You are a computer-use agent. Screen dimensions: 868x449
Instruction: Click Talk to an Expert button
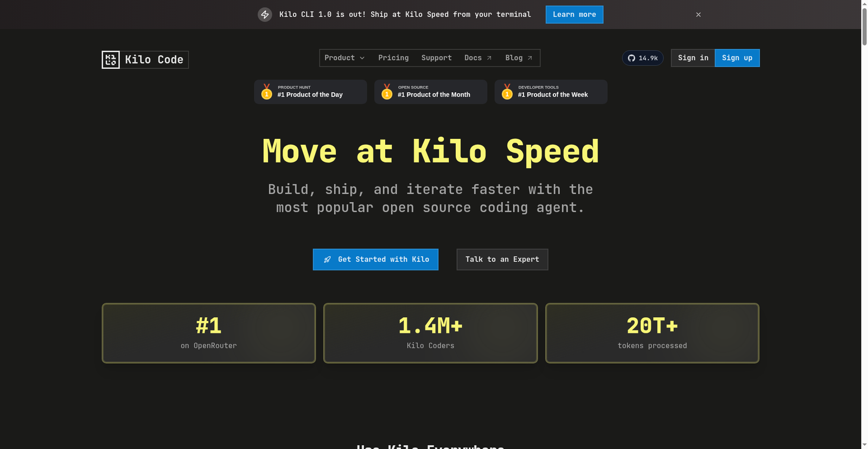(502, 260)
